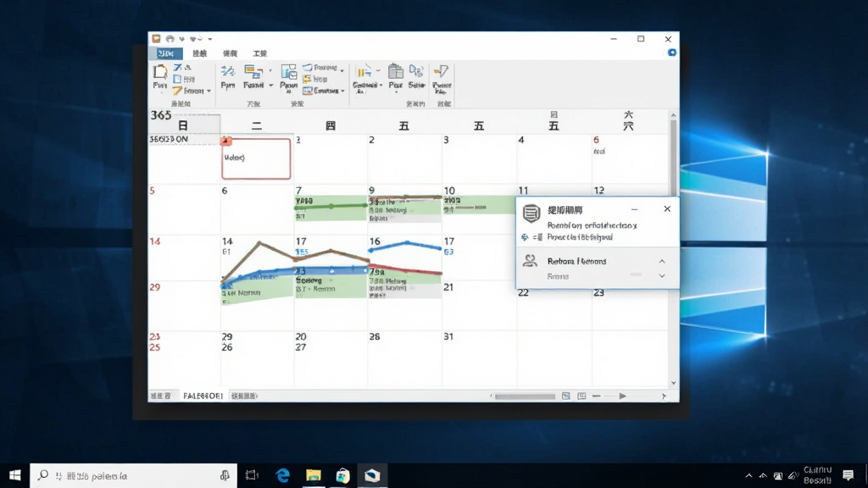The height and width of the screenshot is (488, 868).
Task: Expand the dropdown arrow beside the orange bars button label
Action: click(381, 86)
